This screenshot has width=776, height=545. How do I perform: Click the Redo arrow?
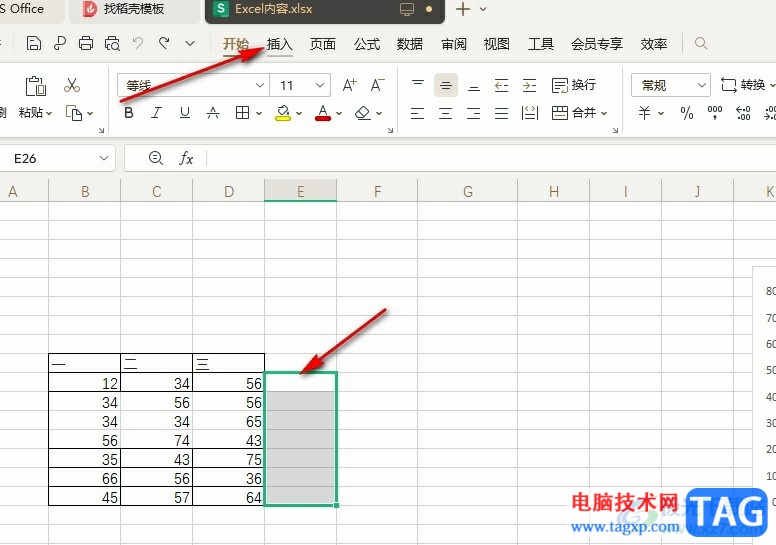(164, 44)
